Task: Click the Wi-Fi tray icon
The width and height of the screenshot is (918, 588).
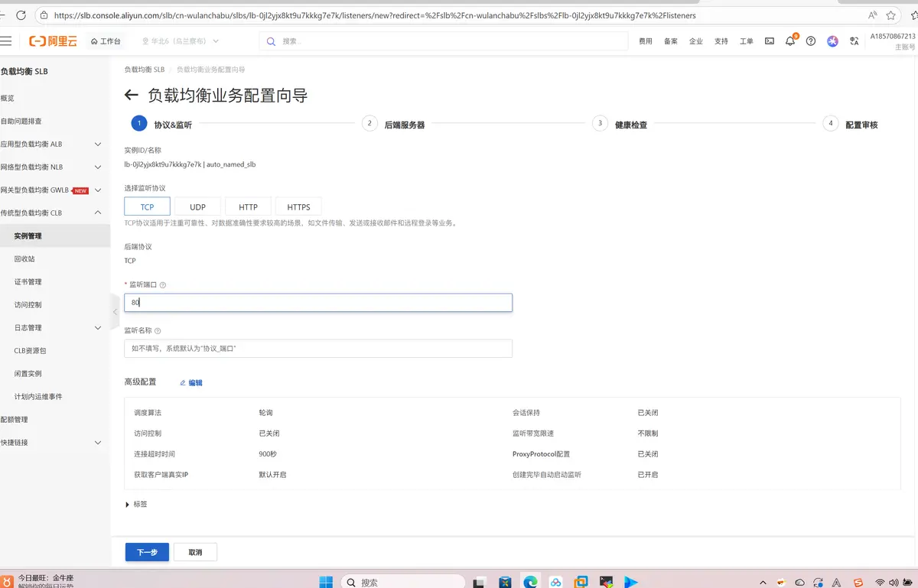Action: [x=881, y=583]
